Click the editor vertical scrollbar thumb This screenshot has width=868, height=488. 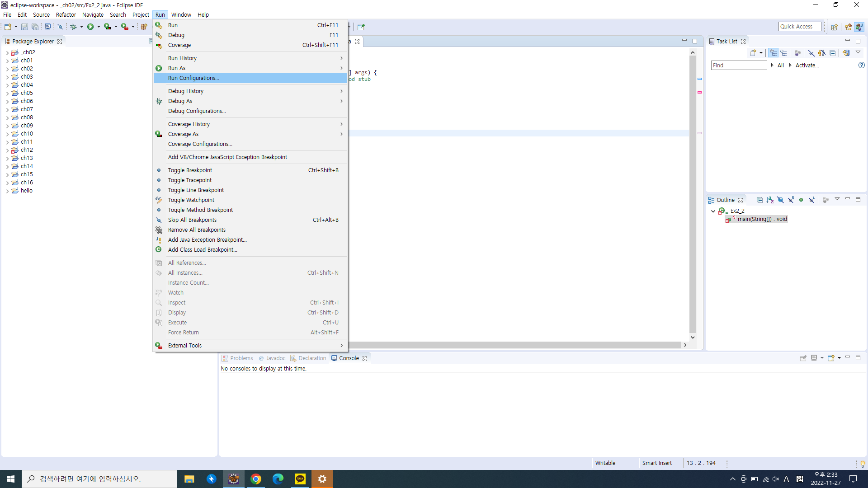pyautogui.click(x=693, y=194)
